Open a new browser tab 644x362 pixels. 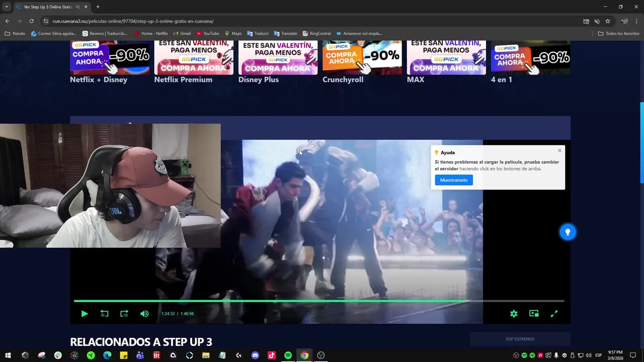pos(98,7)
